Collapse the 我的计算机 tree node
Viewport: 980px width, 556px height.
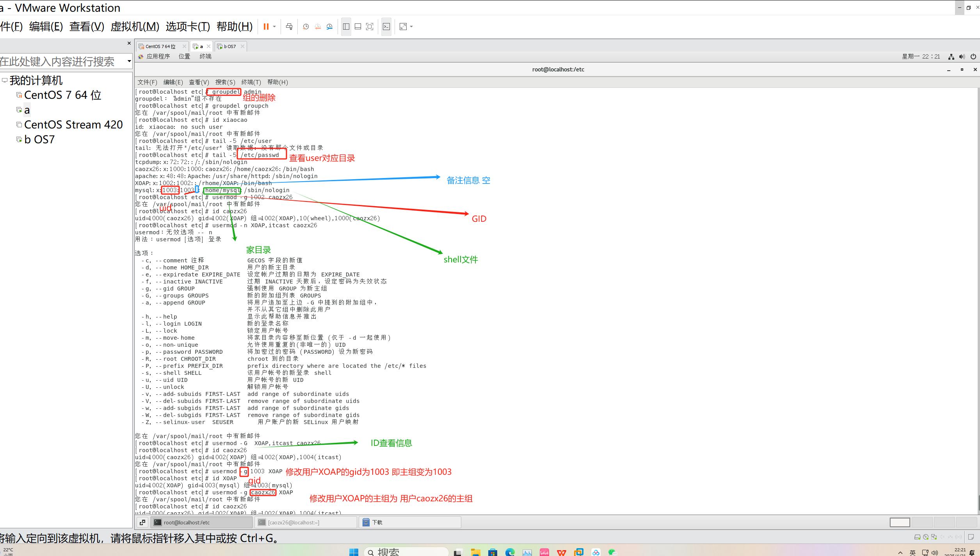(x=5, y=80)
